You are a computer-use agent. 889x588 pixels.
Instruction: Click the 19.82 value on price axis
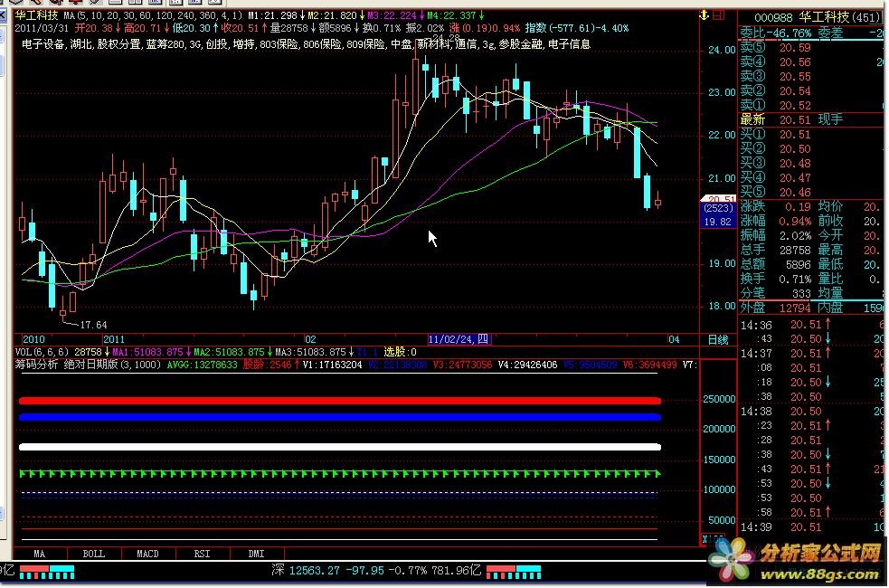[718, 222]
